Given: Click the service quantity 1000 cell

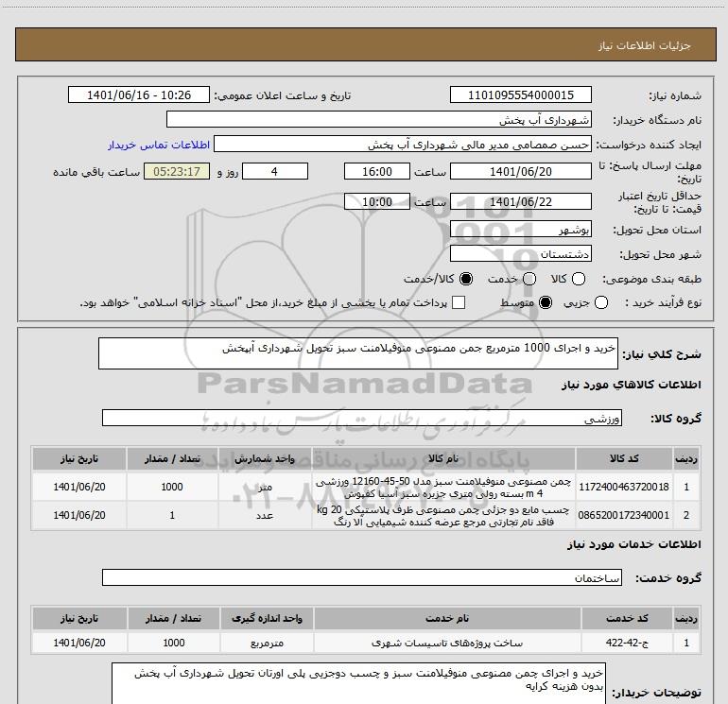Looking at the screenshot, I should [x=174, y=643].
